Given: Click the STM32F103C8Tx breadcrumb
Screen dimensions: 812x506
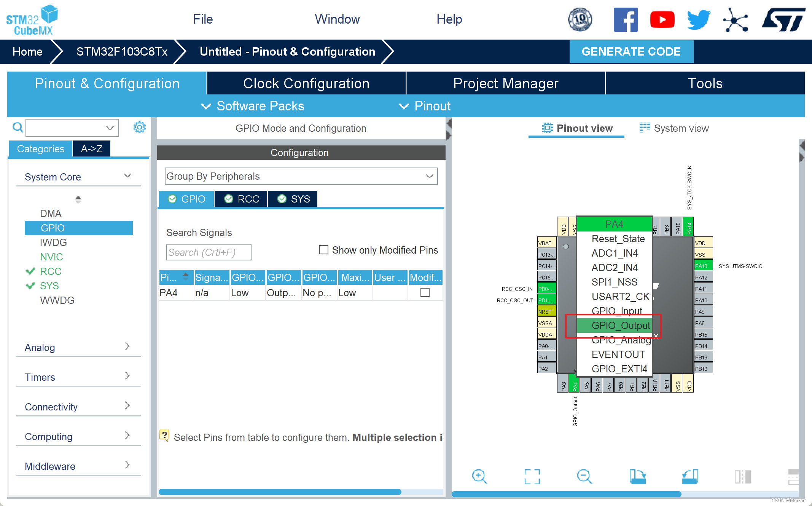Looking at the screenshot, I should pos(122,51).
